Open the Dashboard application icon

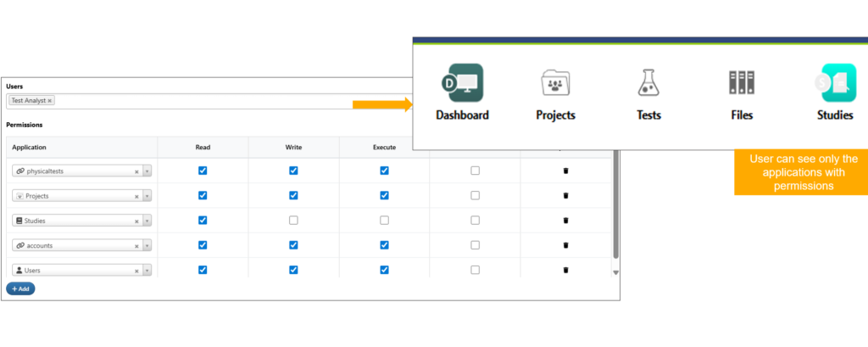pos(462,83)
